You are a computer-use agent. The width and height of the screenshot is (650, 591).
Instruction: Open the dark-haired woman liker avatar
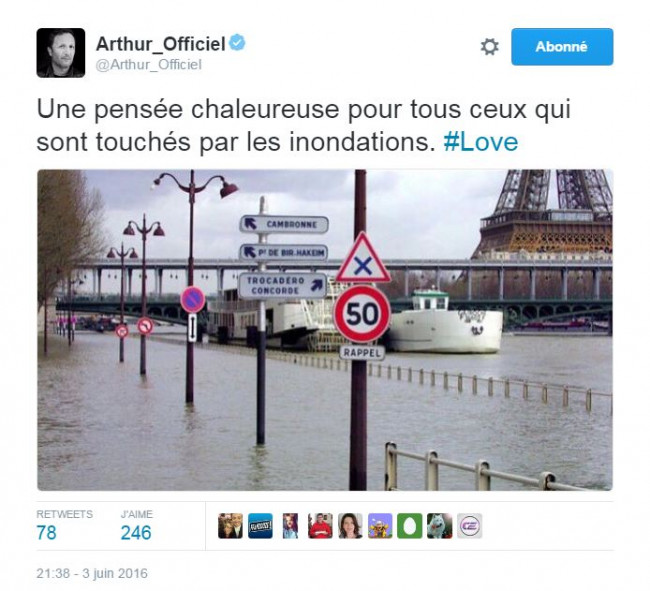pyautogui.click(x=350, y=526)
